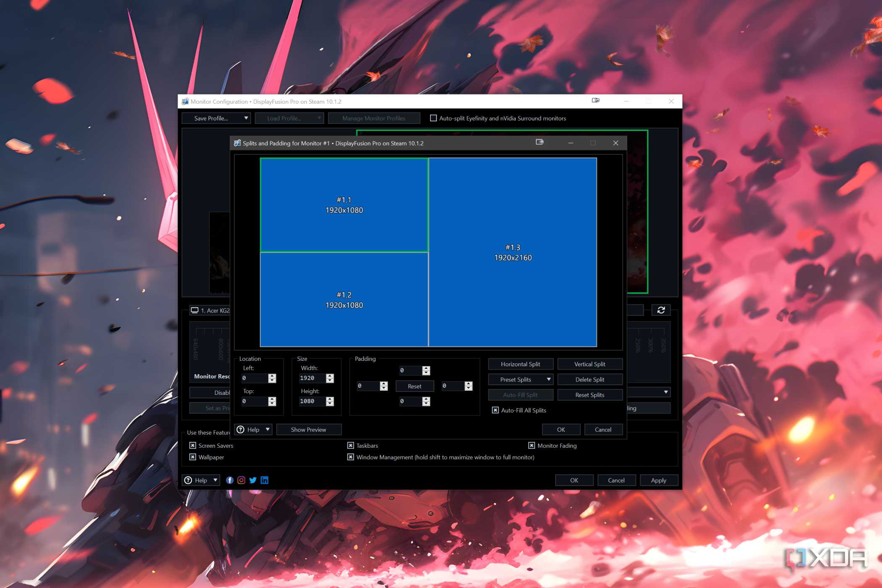882x588 pixels.
Task: Click the Reset Splits button
Action: [590, 395]
